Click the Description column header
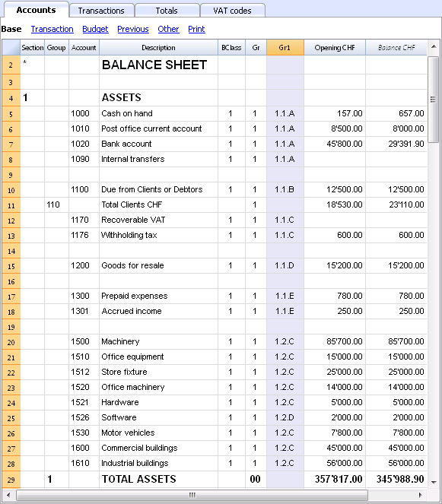The height and width of the screenshot is (504, 442). tap(158, 48)
